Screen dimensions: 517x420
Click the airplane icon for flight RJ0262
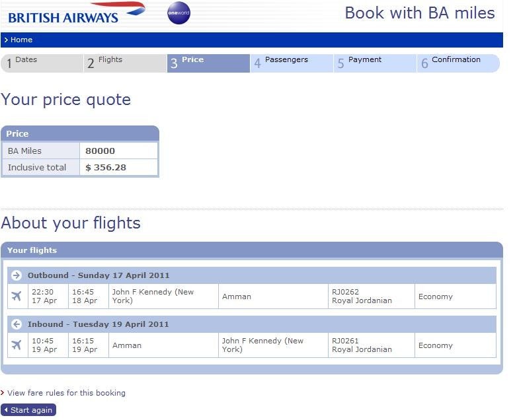17,296
